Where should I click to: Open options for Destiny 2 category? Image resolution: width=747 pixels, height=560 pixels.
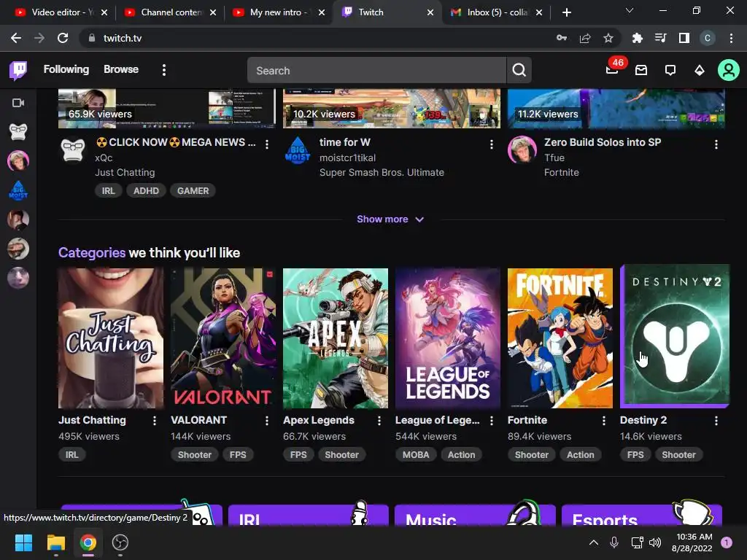click(716, 421)
